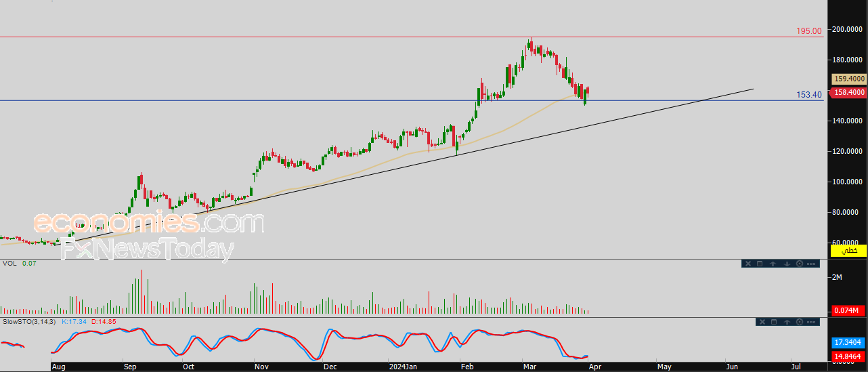
Task: Open VOL indicator settings gear
Action: [800, 264]
